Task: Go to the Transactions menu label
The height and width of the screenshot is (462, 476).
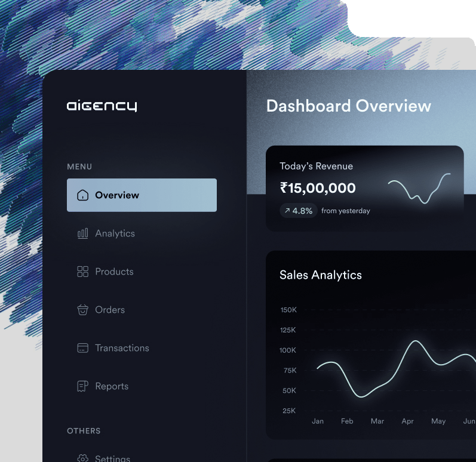Action: (x=122, y=348)
